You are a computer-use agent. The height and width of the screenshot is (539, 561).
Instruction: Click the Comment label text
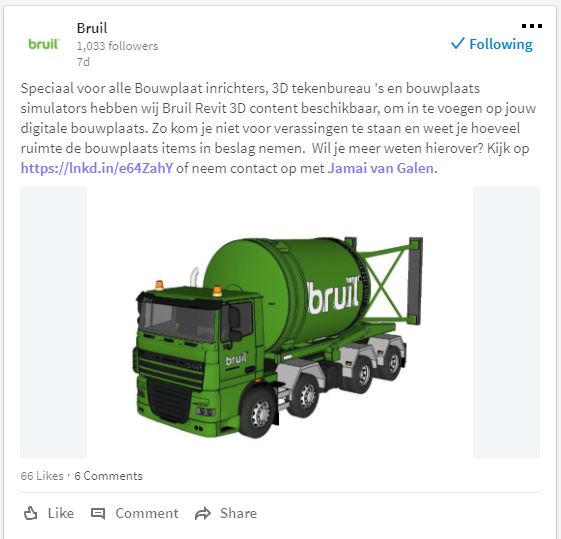147,513
